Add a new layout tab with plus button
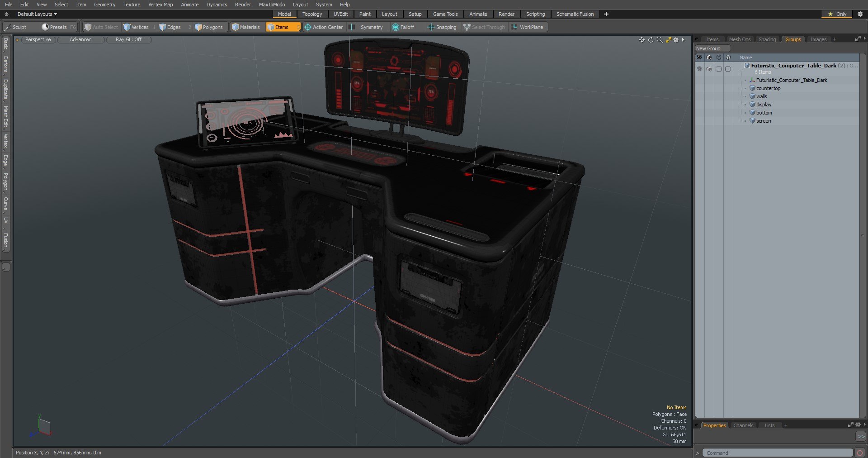The image size is (868, 458). click(606, 14)
